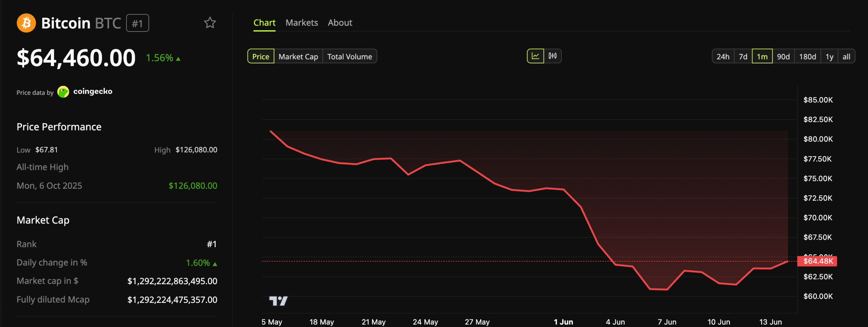The image size is (868, 327).
Task: Set chart range to 7d
Action: [743, 57]
